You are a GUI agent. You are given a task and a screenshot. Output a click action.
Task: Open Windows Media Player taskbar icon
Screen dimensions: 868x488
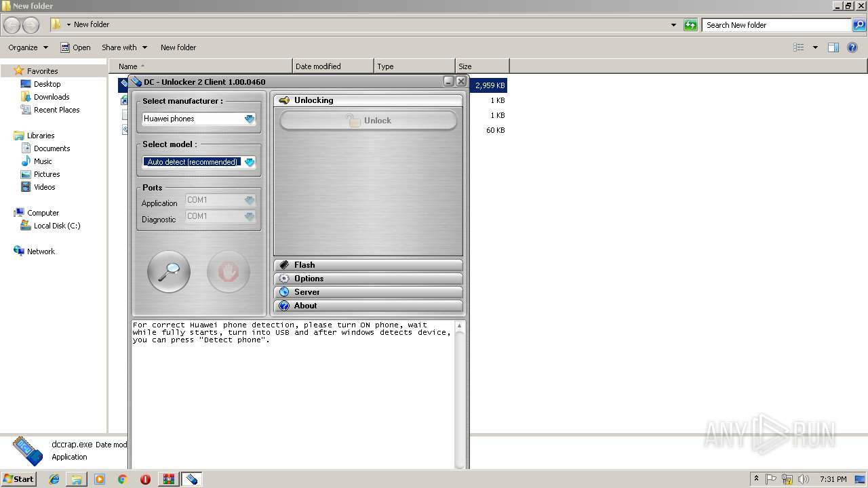[100, 479]
